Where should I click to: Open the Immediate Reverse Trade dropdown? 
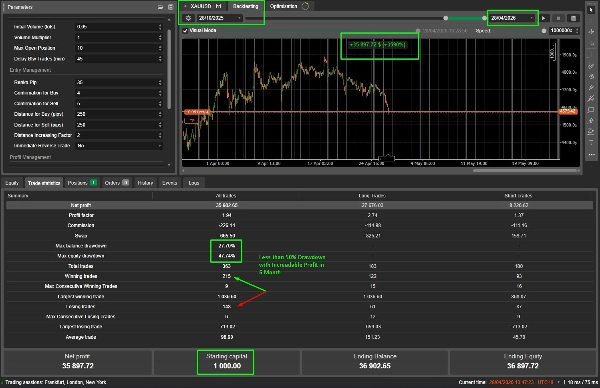[119, 146]
